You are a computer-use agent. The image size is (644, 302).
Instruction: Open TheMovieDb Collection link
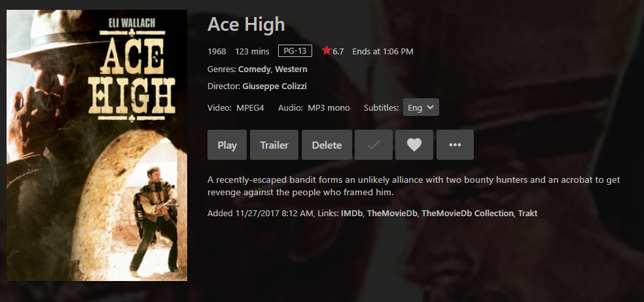pos(467,214)
